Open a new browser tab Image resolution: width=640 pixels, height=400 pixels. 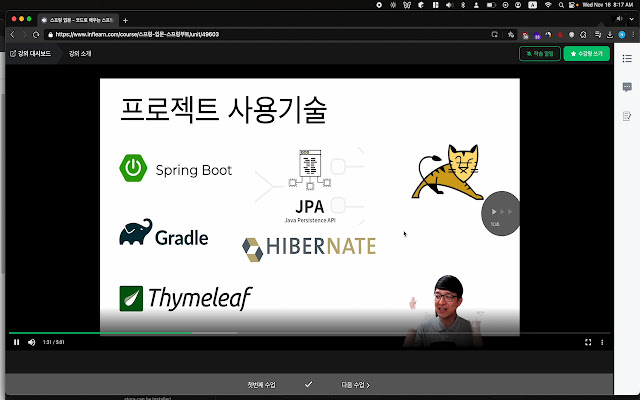click(x=125, y=20)
